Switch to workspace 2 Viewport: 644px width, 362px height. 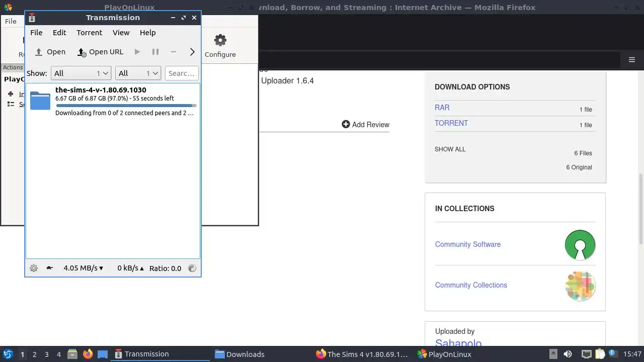(34, 354)
